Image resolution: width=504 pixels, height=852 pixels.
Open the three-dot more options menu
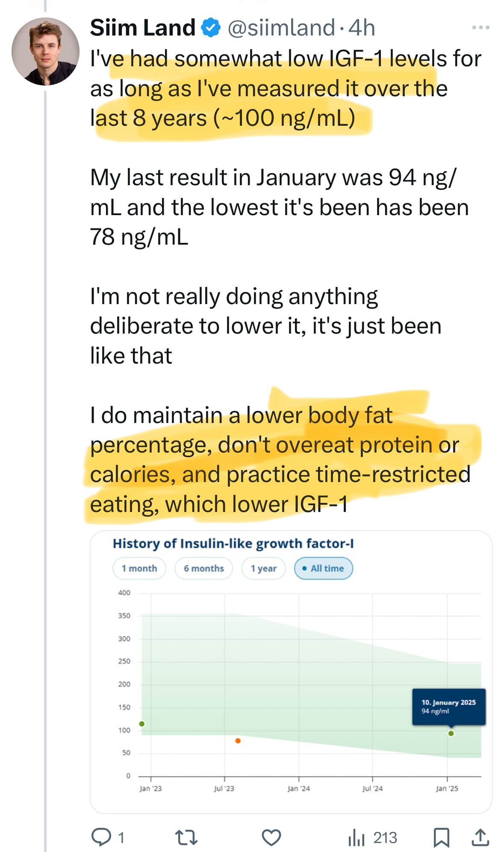coord(480,27)
